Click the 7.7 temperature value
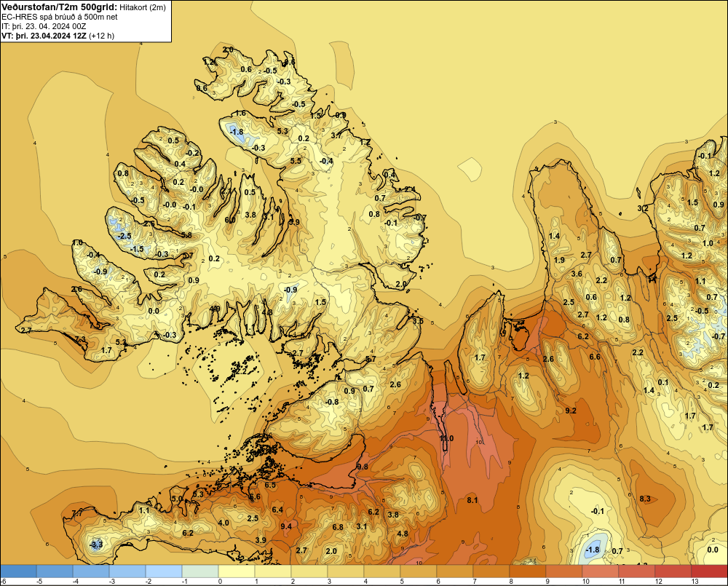 pyautogui.click(x=77, y=513)
